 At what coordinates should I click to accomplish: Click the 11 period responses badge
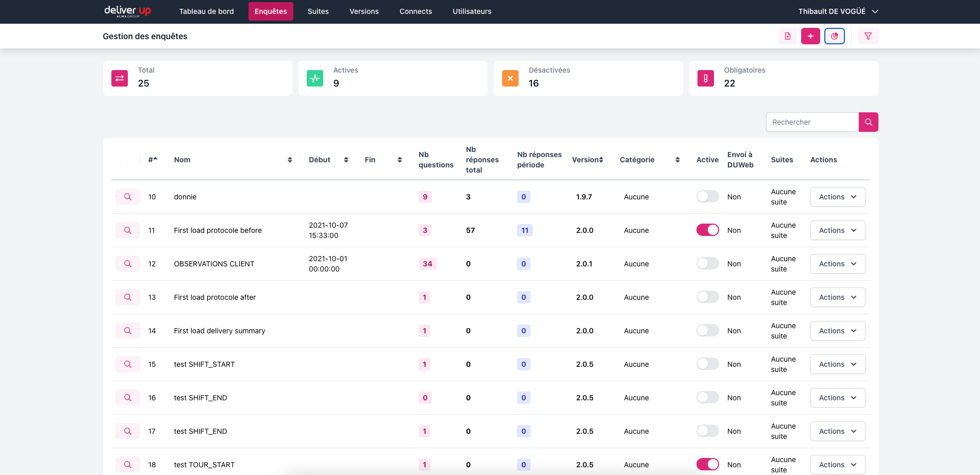tap(525, 230)
